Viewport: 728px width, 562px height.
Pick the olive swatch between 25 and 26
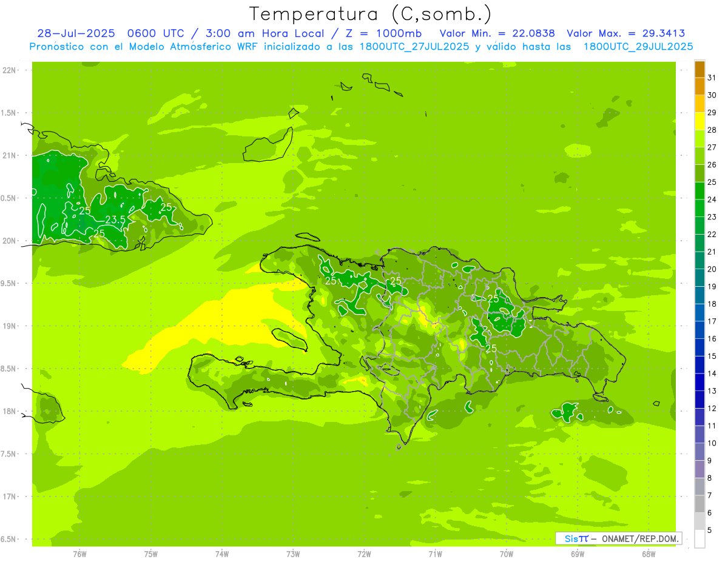coord(699,173)
